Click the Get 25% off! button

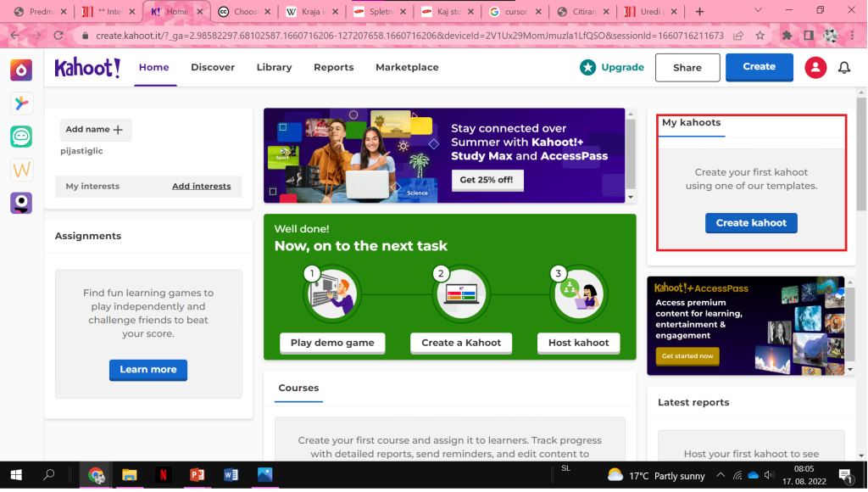tap(487, 180)
